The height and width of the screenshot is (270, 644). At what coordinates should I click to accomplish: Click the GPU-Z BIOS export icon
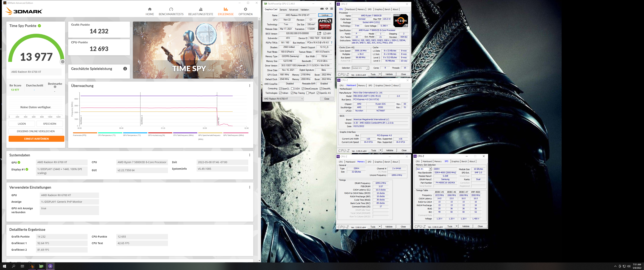point(319,33)
